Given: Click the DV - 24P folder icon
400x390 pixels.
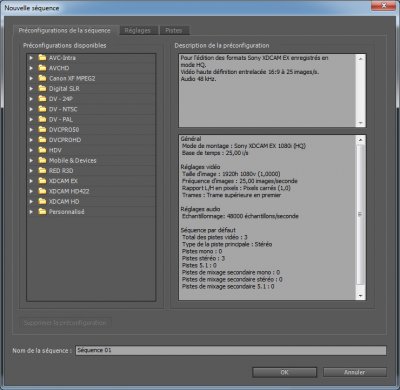Looking at the screenshot, I should pyautogui.click(x=42, y=99).
